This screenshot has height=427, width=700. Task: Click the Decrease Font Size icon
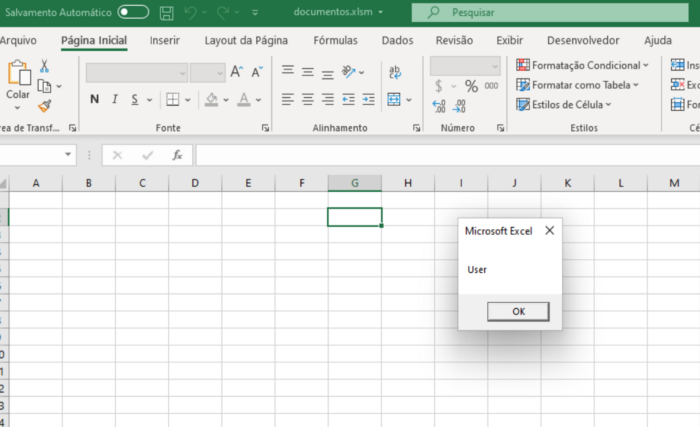click(257, 71)
